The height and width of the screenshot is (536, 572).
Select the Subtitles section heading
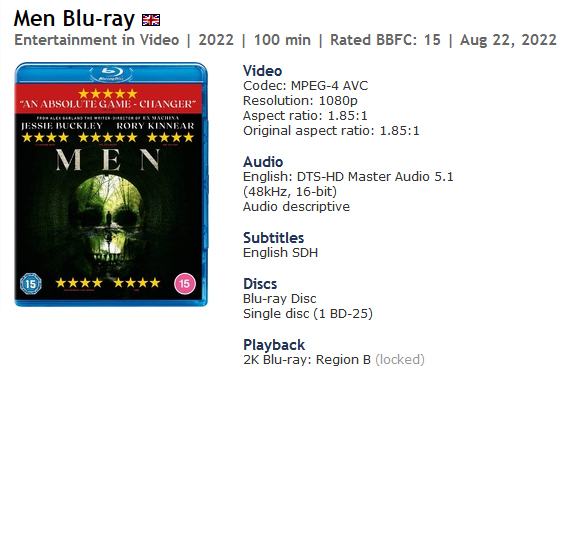274,238
